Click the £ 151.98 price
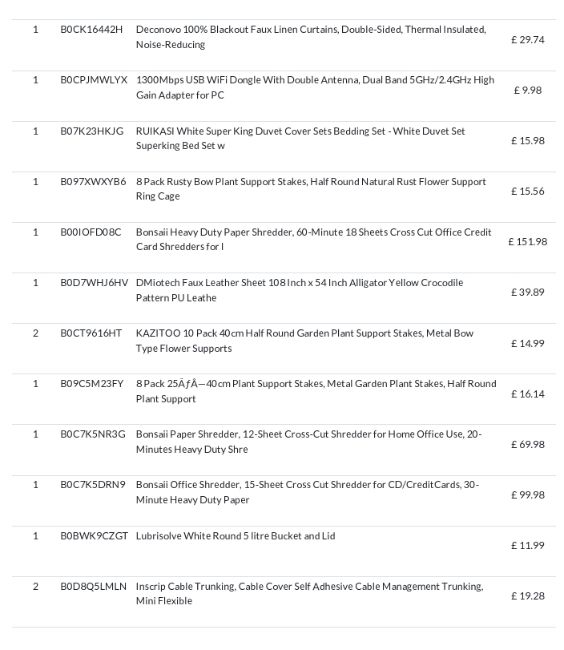This screenshot has width=564, height=650. tap(528, 242)
